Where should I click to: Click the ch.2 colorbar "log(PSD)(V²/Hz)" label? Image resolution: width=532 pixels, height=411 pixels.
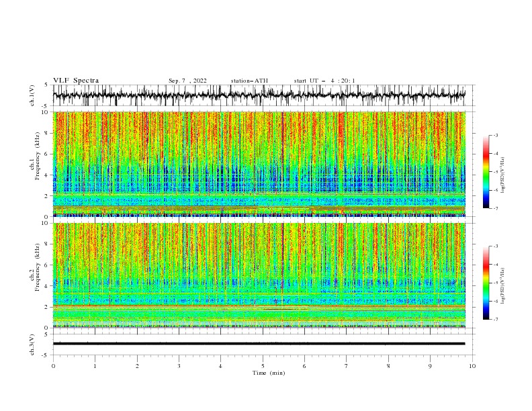click(502, 285)
